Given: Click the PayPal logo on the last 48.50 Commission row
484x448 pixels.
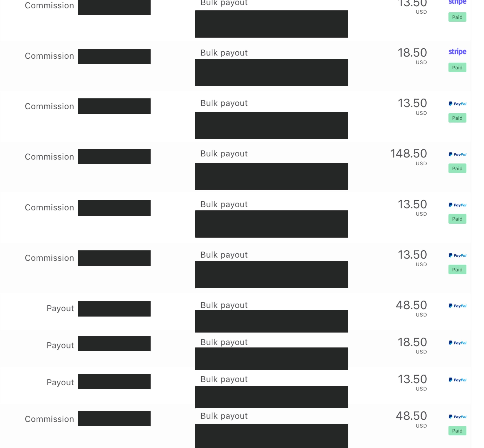Looking at the screenshot, I should pos(457,417).
